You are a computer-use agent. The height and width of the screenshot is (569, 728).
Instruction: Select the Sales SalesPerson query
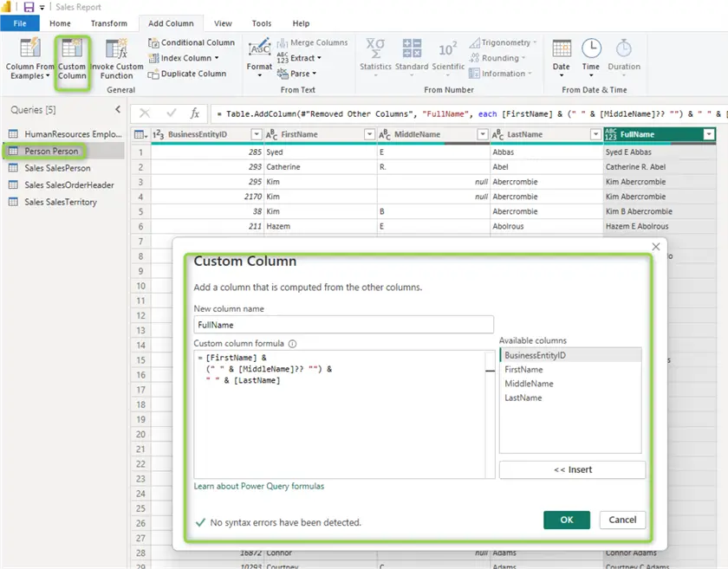coord(64,168)
